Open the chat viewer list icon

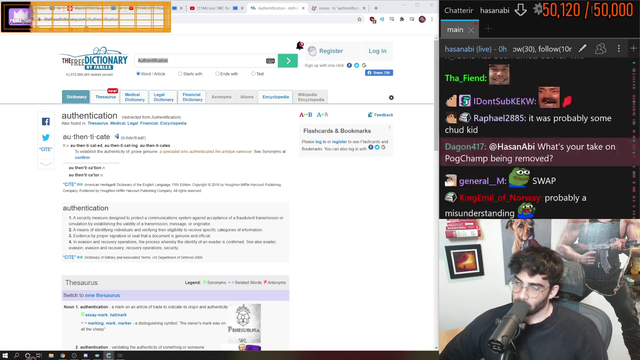point(600,49)
